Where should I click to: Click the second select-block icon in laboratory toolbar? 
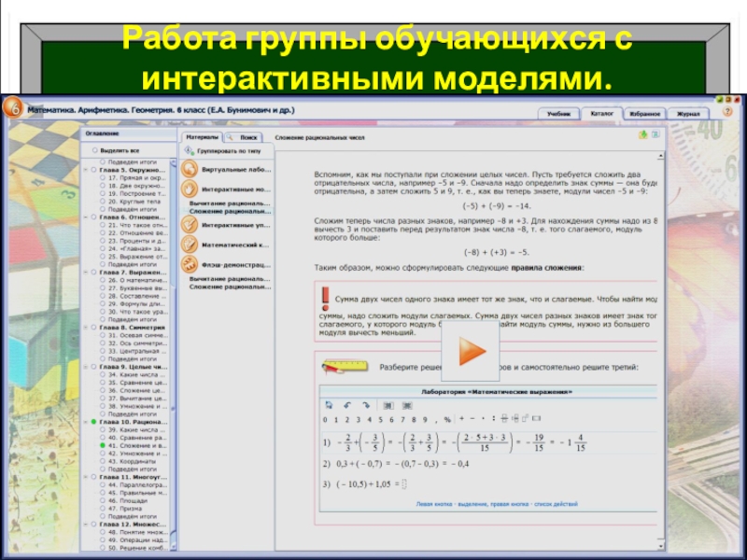407,406
